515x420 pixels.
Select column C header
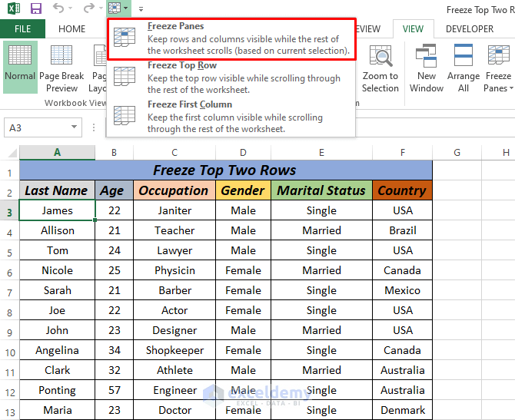coord(174,153)
